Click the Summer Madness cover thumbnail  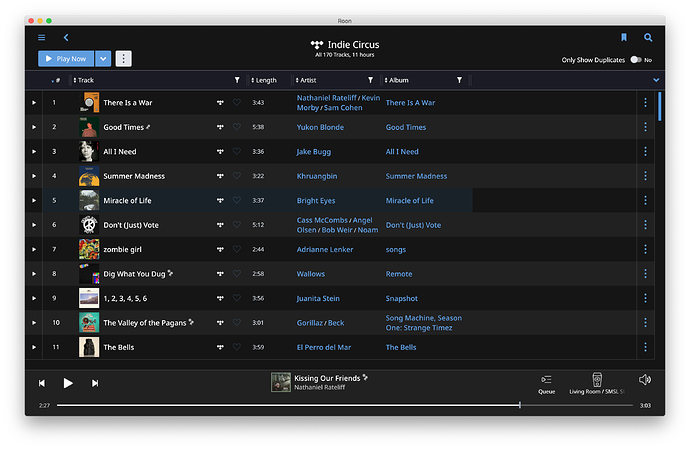pos(89,176)
